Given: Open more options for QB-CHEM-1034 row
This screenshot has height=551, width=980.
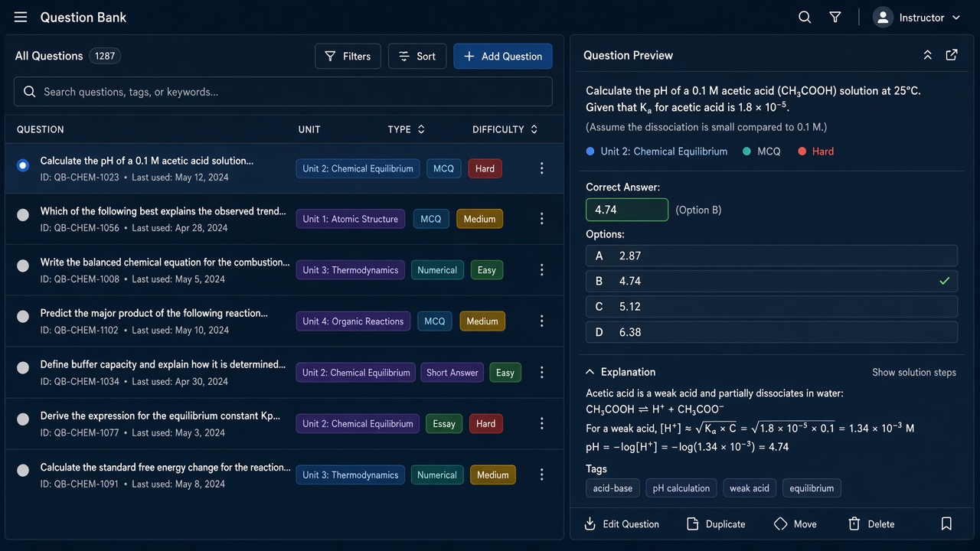Looking at the screenshot, I should tap(541, 373).
